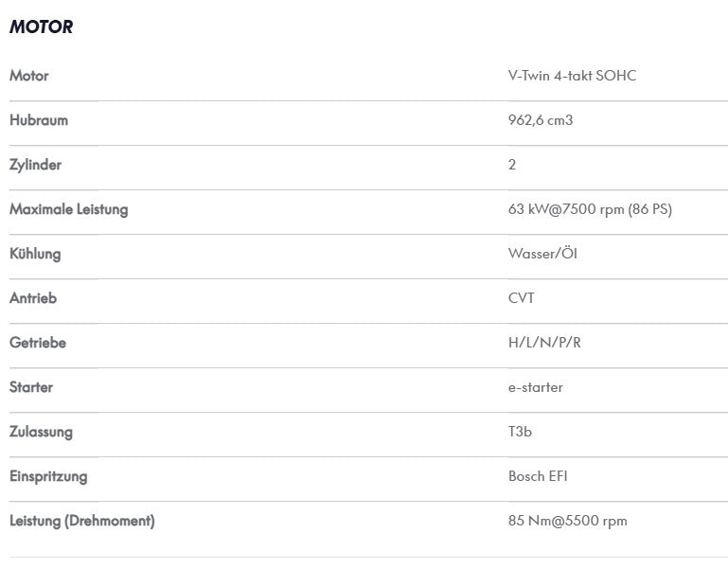The width and height of the screenshot is (728, 569).
Task: Click the V-Twin 4-takt SOHC value
Action: (x=572, y=76)
